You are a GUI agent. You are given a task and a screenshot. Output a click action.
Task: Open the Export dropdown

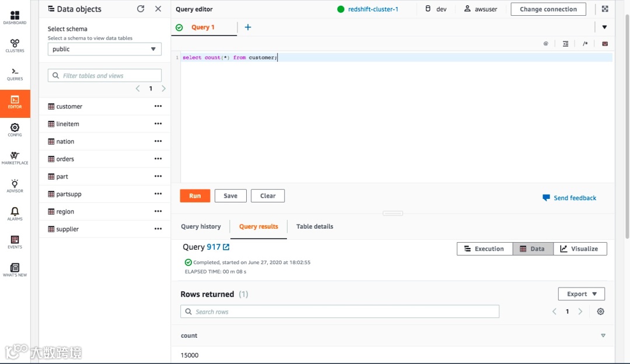click(582, 293)
